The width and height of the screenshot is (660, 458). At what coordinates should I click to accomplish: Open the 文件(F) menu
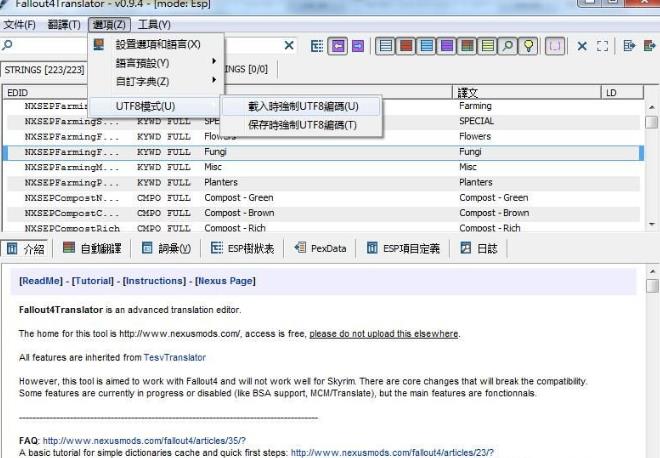pos(19,25)
